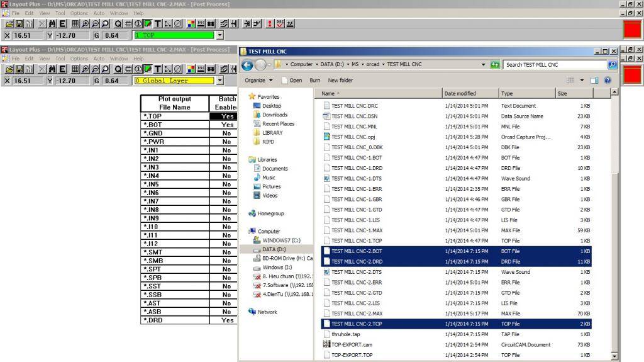Select green Obstacle tool in 1 TOP window

pyautogui.click(x=148, y=24)
